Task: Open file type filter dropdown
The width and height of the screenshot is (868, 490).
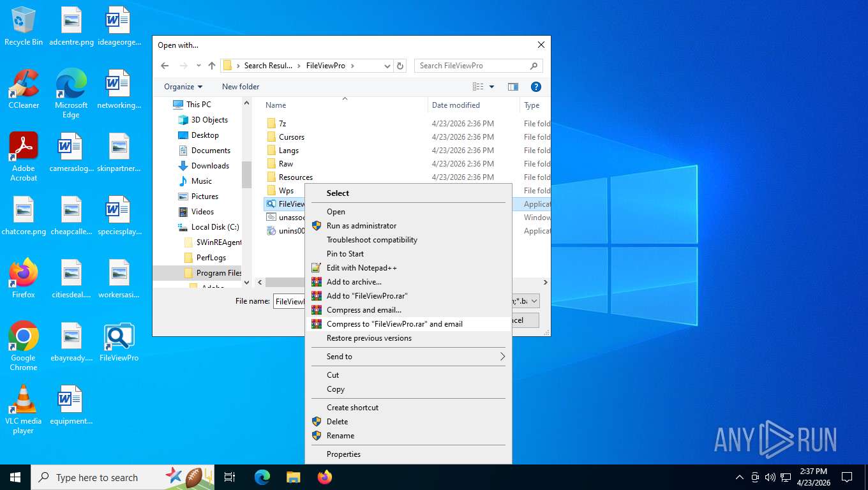Action: coord(534,301)
